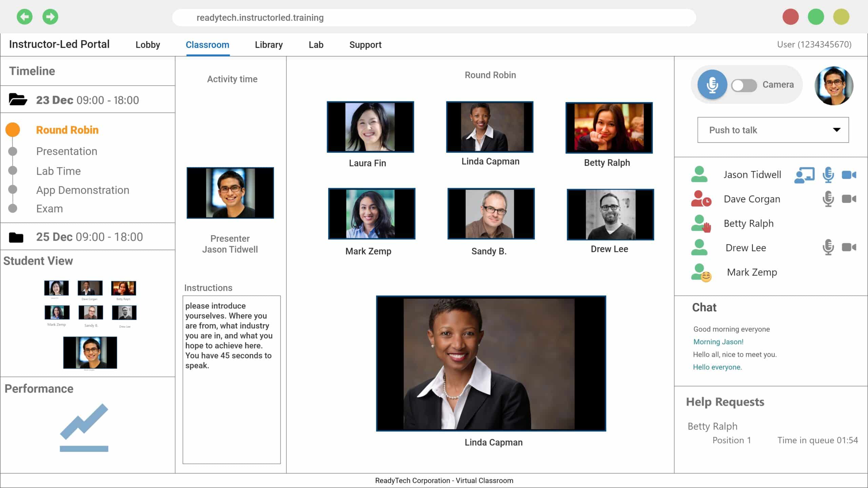Switch to the Library tab

pyautogui.click(x=269, y=45)
